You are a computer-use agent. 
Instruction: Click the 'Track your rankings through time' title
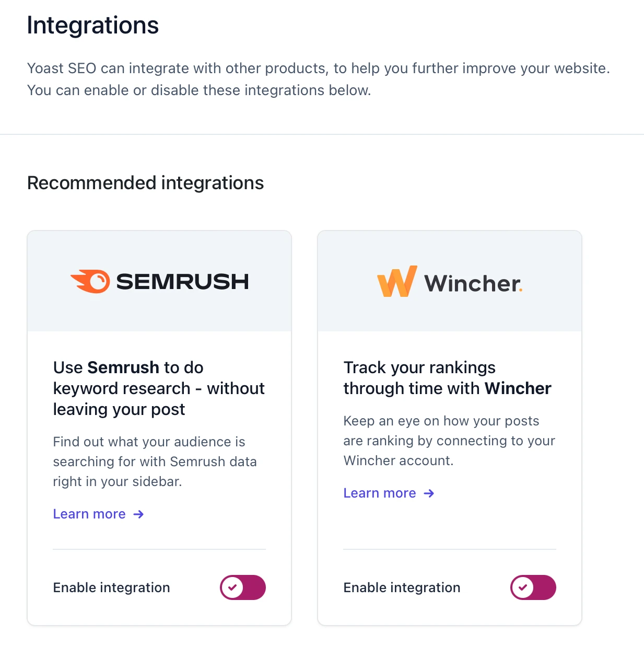[448, 378]
